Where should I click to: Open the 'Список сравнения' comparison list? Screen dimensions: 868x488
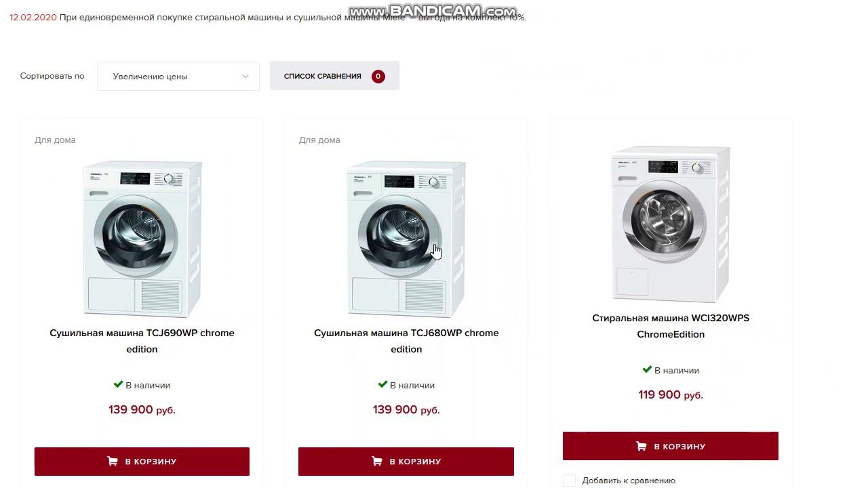323,76
